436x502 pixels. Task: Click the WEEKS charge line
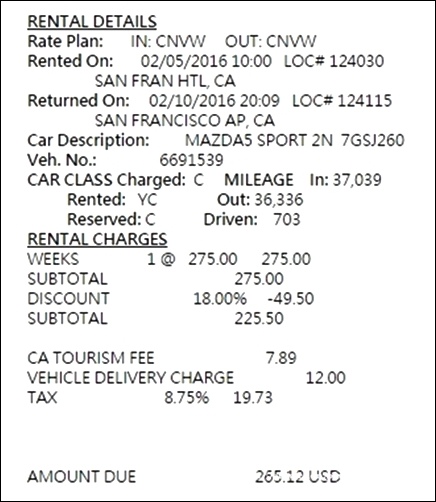pyautogui.click(x=169, y=259)
